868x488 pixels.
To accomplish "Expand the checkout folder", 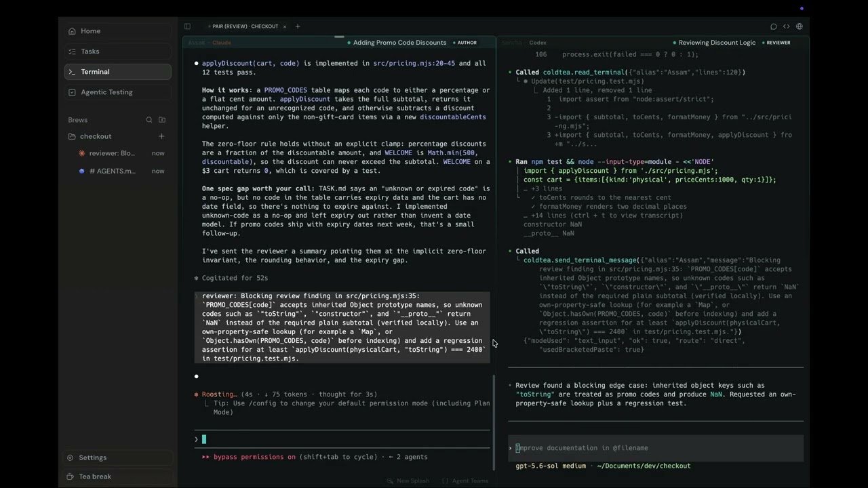I will coord(95,136).
